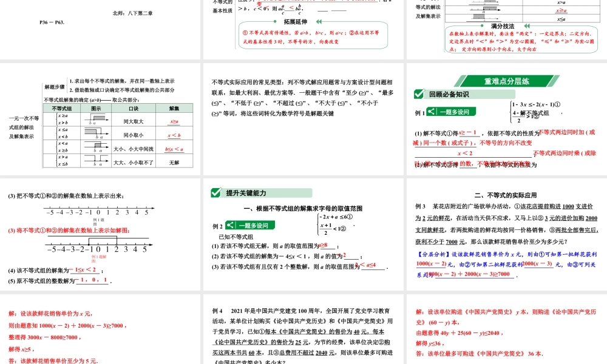Select the green checkmark icon beside 回顾必备知识
This screenshot has width=607, height=364.
click(418, 93)
